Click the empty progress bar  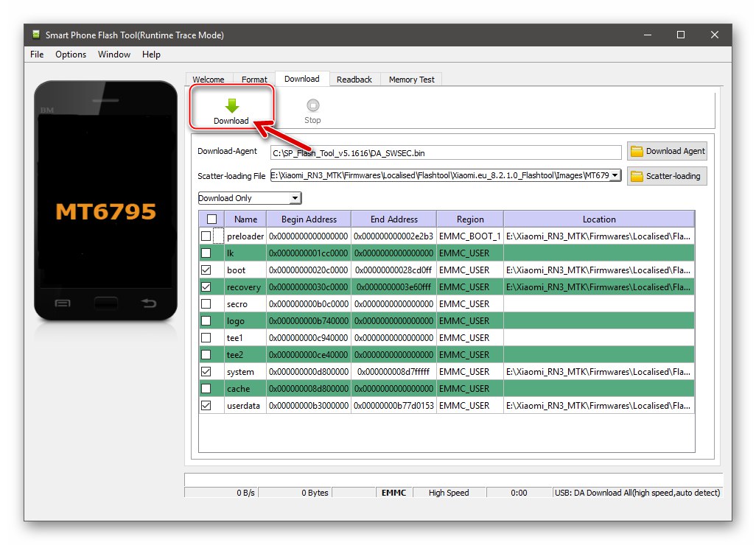pyautogui.click(x=453, y=480)
